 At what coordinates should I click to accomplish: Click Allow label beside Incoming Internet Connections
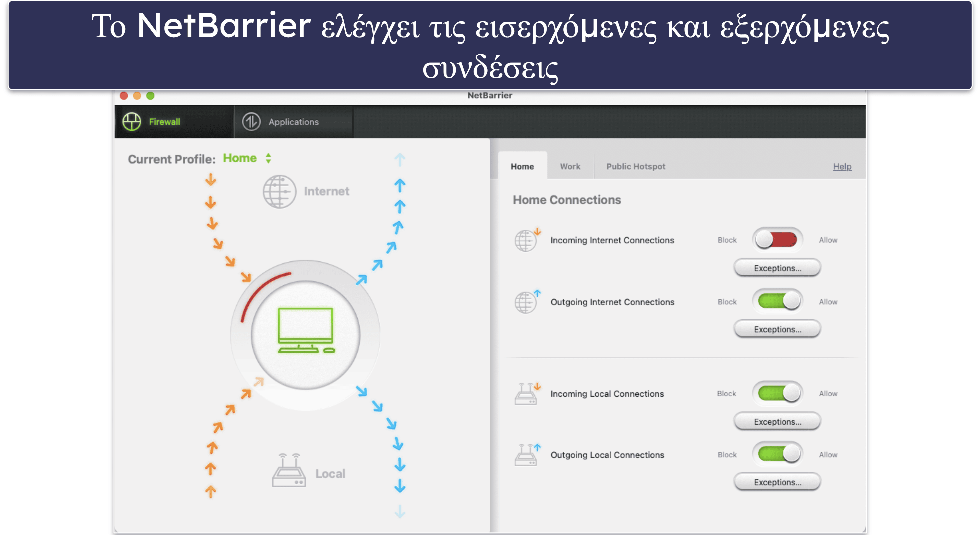[x=828, y=240]
